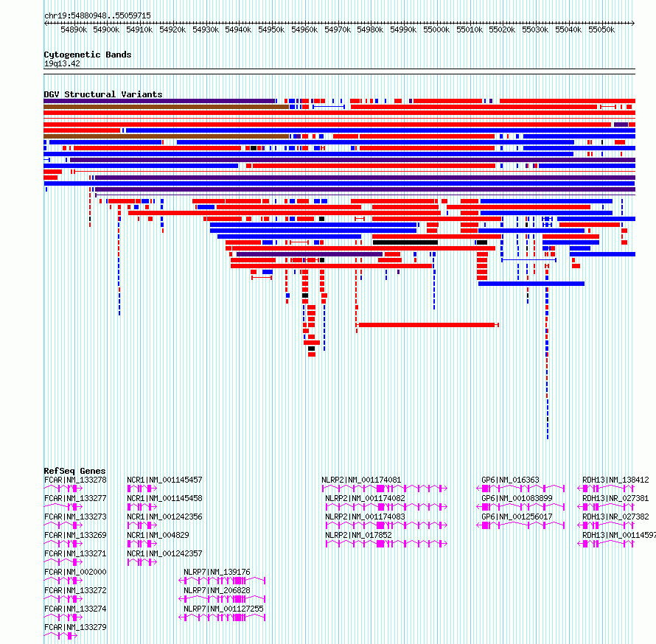This screenshot has height=644, width=656.
Task: Click the GP6|NM_001083899 transcript label
Action: (x=517, y=498)
